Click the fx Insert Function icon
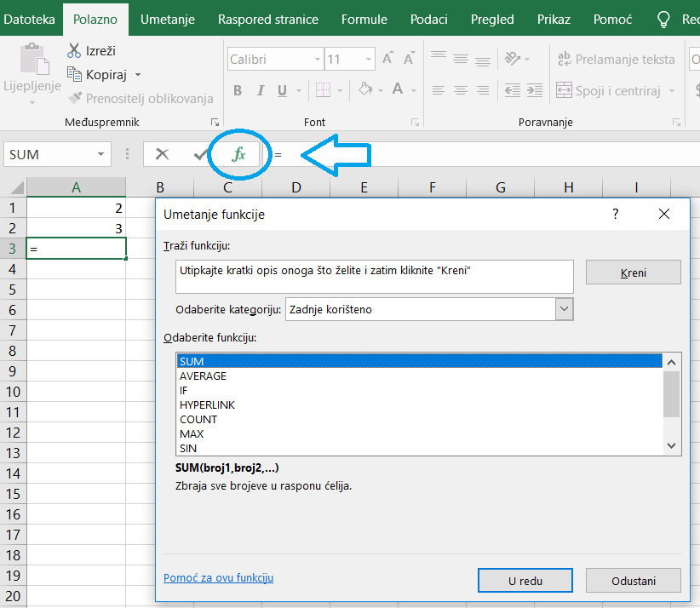This screenshot has width=700, height=608. point(239,154)
